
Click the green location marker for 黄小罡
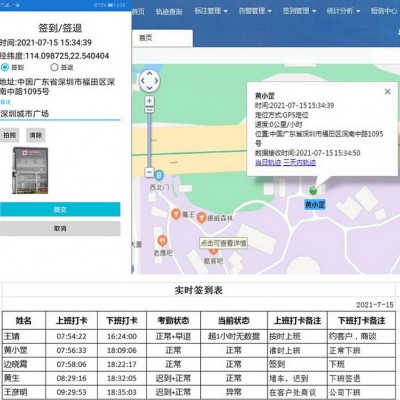313,191
